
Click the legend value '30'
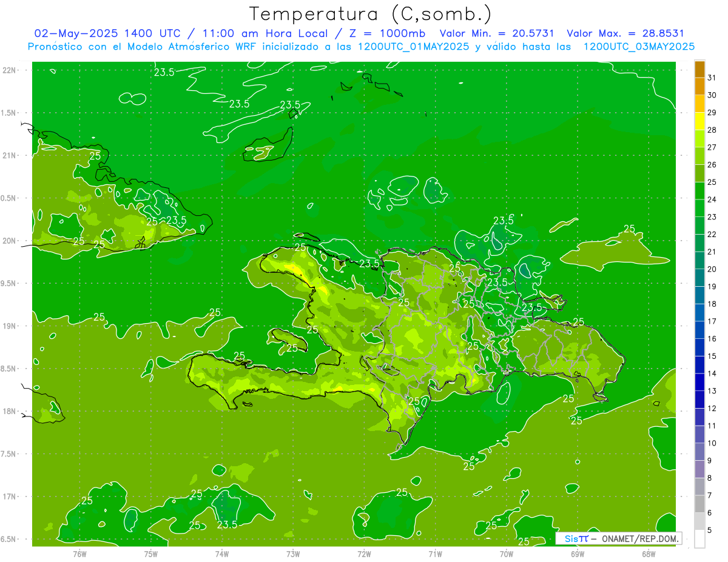coord(712,95)
